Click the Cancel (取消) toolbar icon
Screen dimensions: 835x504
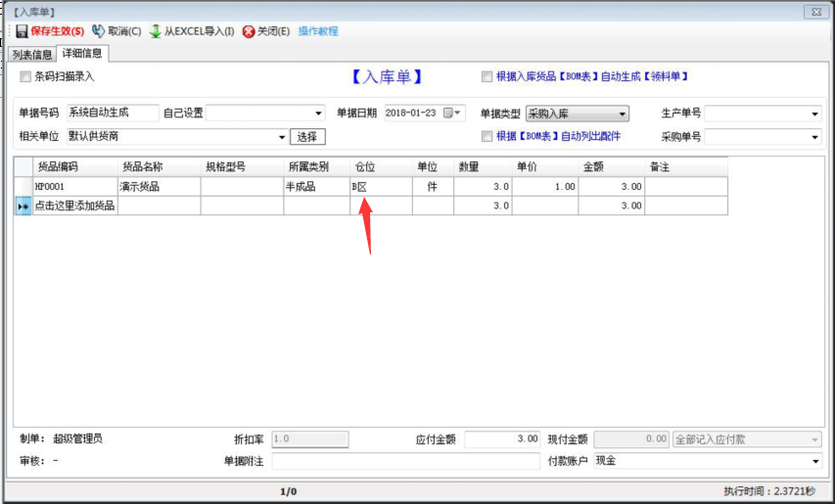pyautogui.click(x=99, y=31)
